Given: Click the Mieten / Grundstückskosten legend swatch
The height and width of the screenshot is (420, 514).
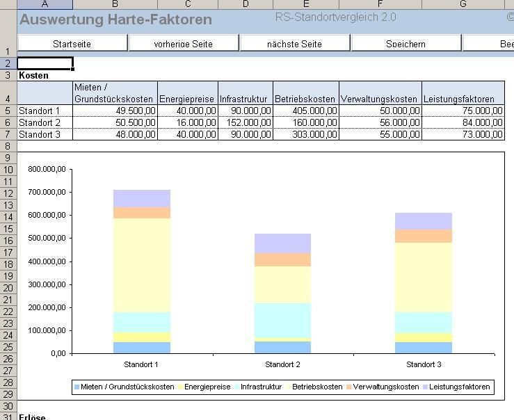Looking at the screenshot, I should tap(77, 387).
